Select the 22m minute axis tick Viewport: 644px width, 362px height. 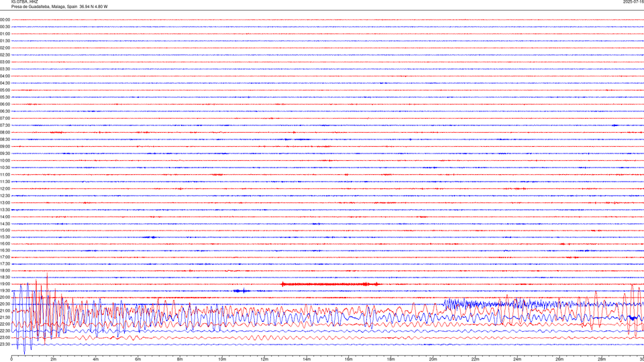(x=475, y=359)
